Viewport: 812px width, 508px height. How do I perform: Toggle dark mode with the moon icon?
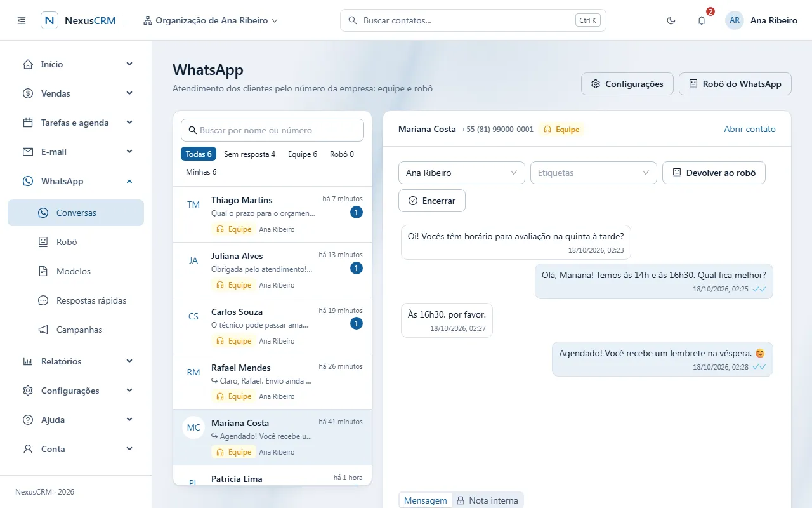(x=671, y=20)
